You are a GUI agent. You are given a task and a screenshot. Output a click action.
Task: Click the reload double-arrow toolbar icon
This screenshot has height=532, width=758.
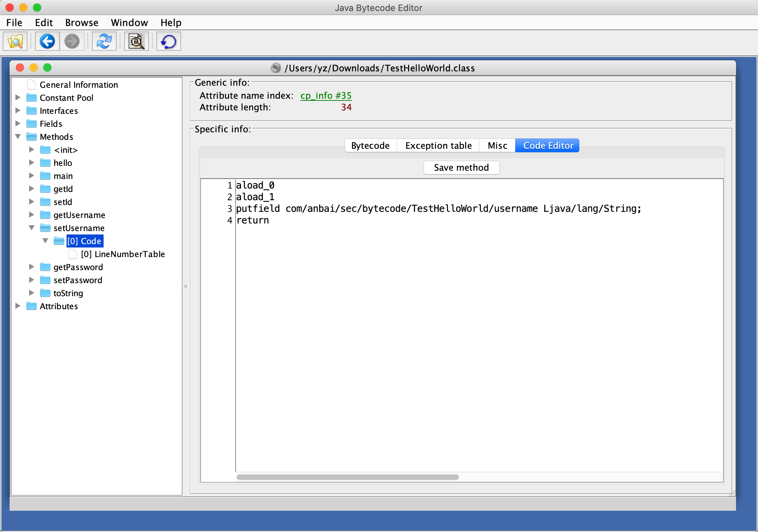[x=104, y=41]
